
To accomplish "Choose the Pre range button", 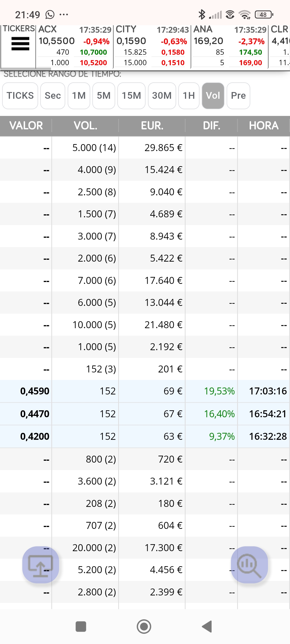I will [238, 96].
